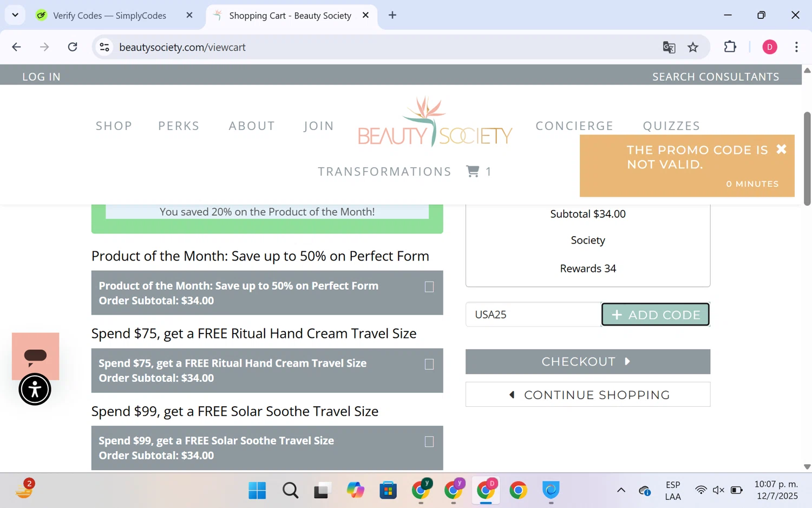Open the JOIN menu item
This screenshot has height=508, width=812.
point(319,126)
